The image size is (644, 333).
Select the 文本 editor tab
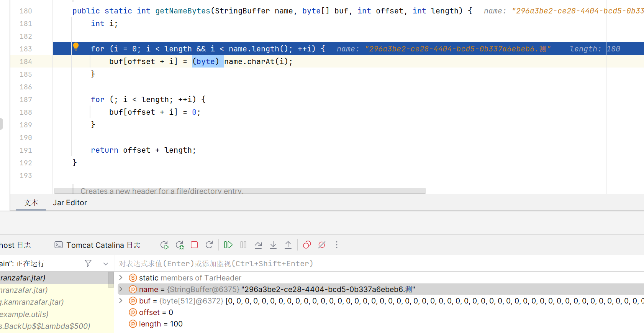[31, 203]
